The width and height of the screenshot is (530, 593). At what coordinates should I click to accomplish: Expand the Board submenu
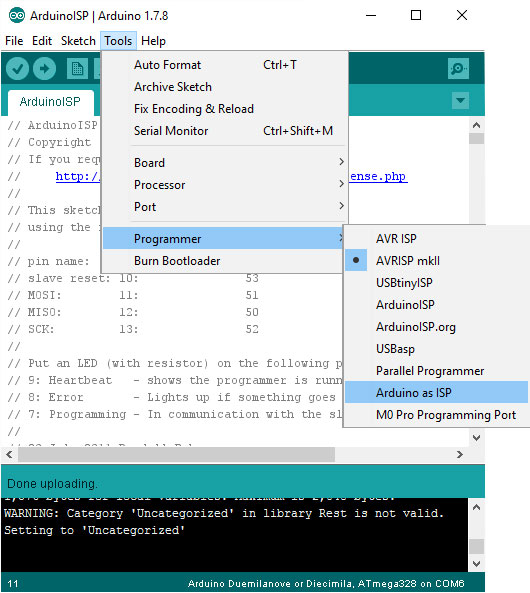[x=225, y=163]
